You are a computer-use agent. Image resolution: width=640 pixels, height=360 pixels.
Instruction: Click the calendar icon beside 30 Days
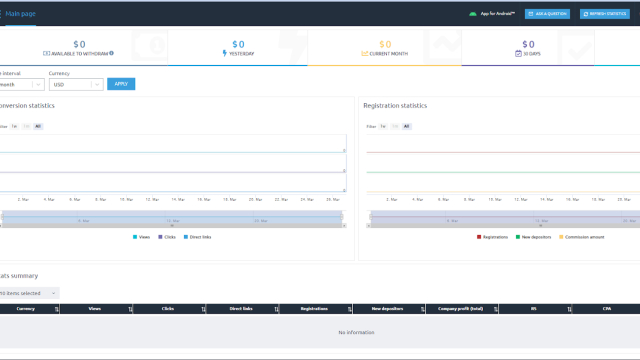518,53
